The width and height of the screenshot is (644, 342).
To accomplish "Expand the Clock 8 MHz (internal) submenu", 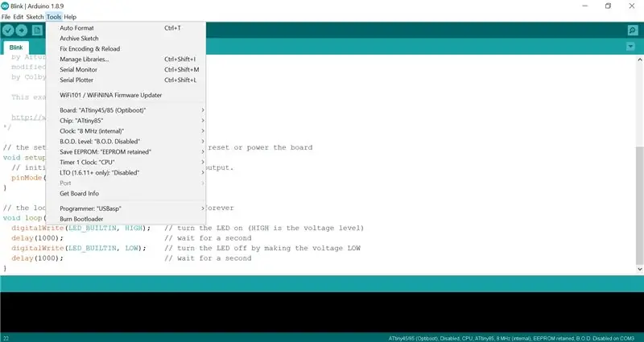I will tap(126, 131).
